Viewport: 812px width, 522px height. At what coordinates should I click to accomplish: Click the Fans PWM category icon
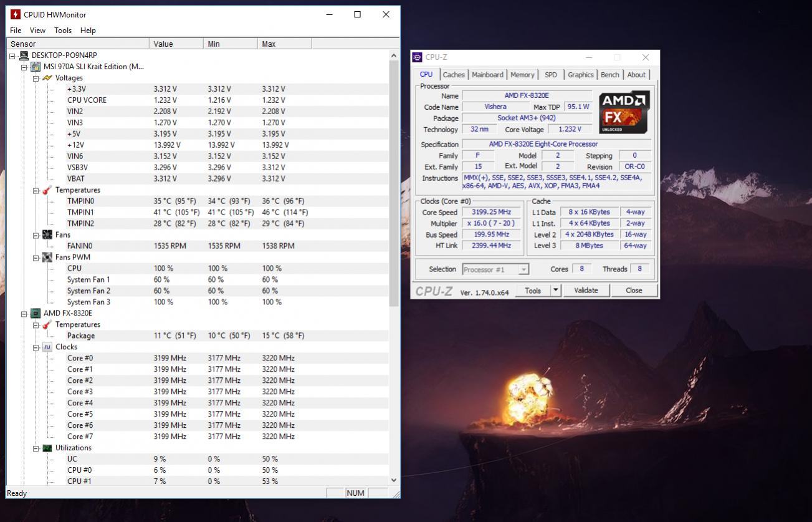(x=47, y=258)
